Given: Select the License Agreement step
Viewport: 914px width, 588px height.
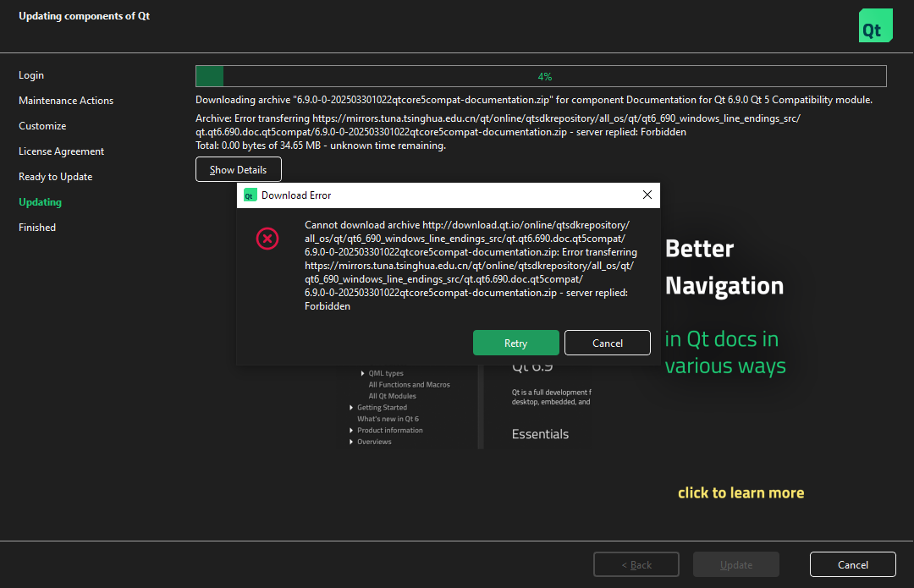Looking at the screenshot, I should pos(61,151).
